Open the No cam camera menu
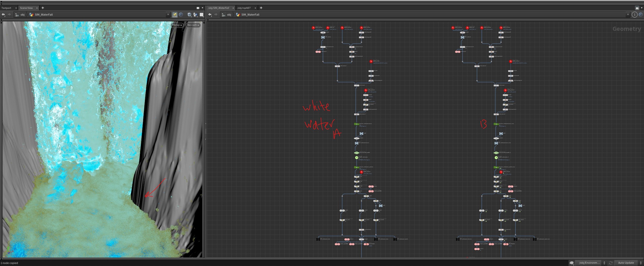This screenshot has width=644, height=266. pos(193,25)
